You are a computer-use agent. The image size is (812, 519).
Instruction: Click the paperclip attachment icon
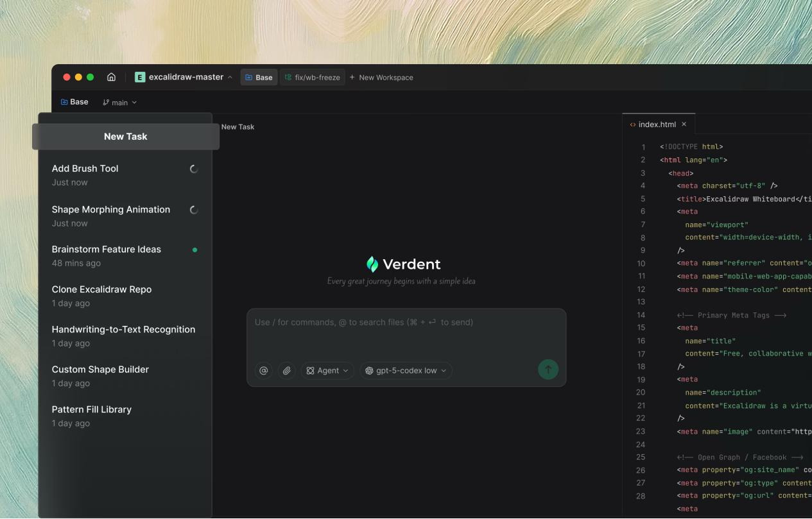coord(286,370)
